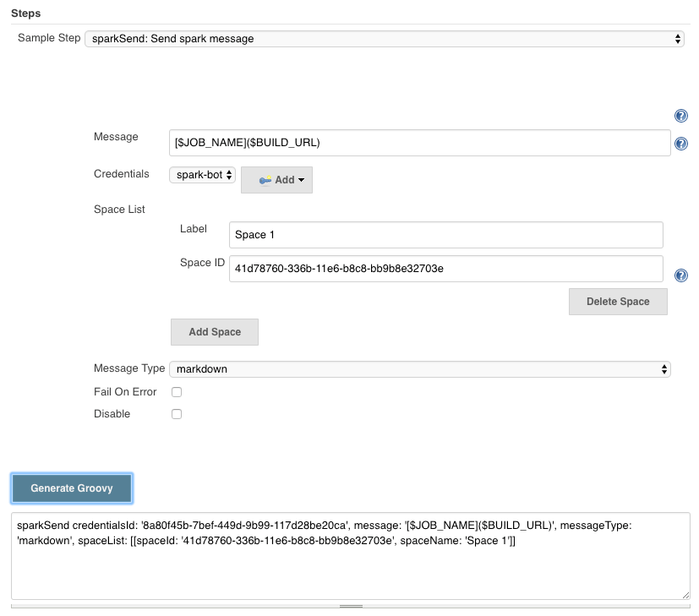Viewport: 699px width, 616px height.
Task: Open spark-bot Credentials dropdown
Action: click(202, 175)
